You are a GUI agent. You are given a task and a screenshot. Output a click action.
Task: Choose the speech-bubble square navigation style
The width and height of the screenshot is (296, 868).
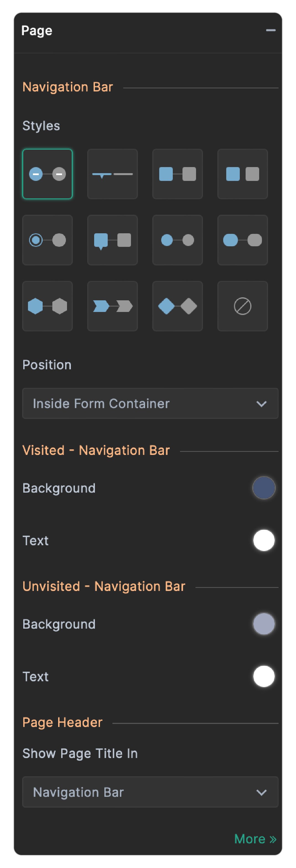click(112, 240)
